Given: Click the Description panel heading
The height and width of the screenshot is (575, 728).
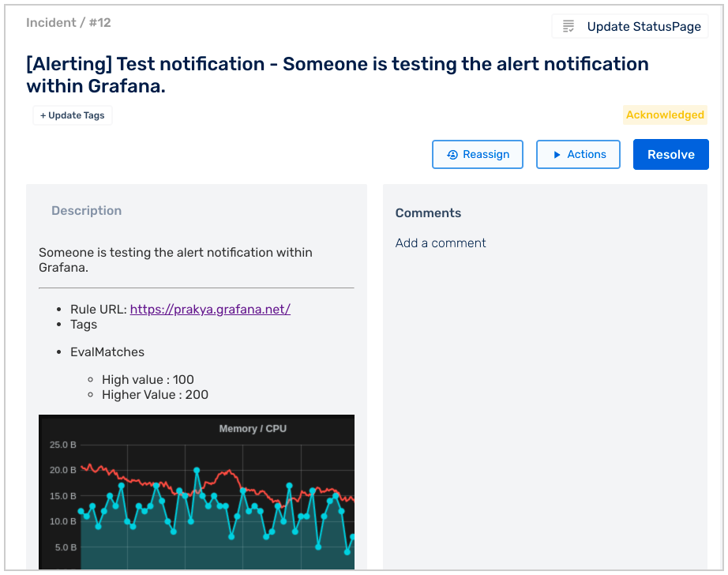Looking at the screenshot, I should pyautogui.click(x=86, y=210).
